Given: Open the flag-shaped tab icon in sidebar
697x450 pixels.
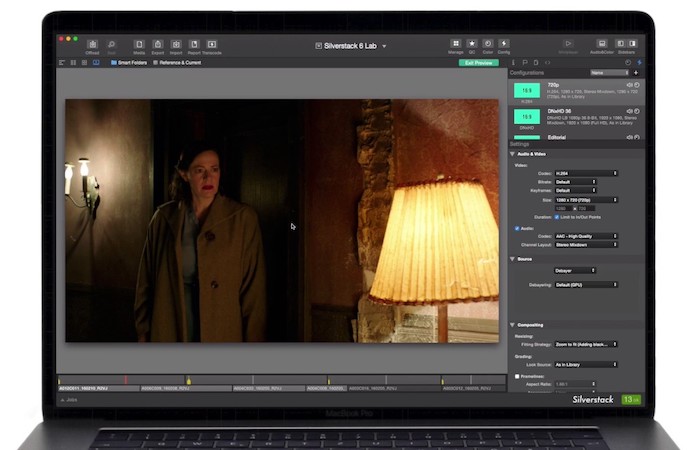Looking at the screenshot, I should click(525, 63).
